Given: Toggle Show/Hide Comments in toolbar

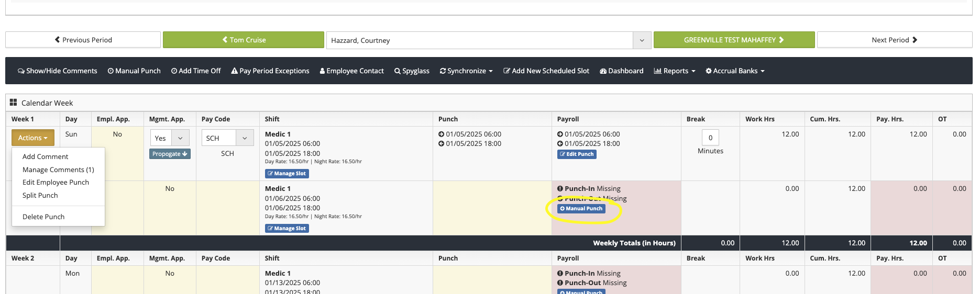Looking at the screenshot, I should coord(58,71).
